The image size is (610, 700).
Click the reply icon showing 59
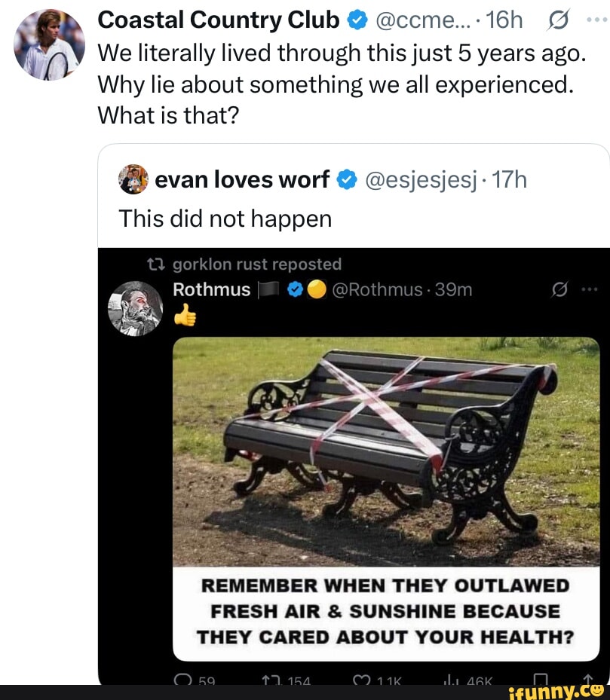[182, 679]
